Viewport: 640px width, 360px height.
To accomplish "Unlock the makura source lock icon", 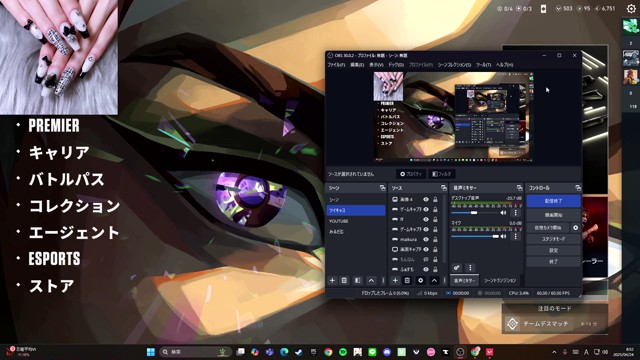I will pos(435,239).
